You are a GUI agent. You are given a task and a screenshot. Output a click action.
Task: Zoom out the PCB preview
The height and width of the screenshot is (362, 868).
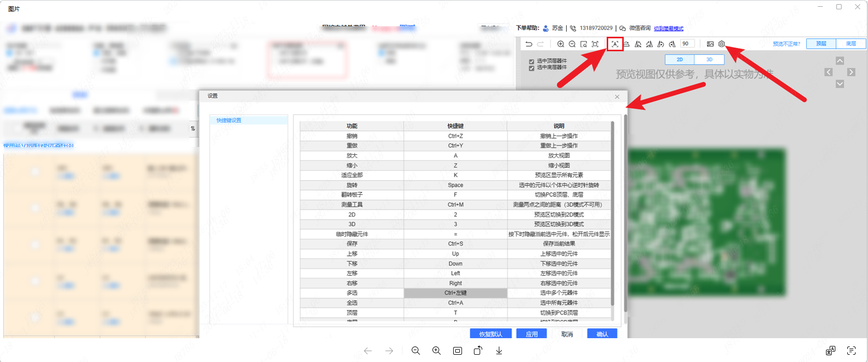pos(572,44)
